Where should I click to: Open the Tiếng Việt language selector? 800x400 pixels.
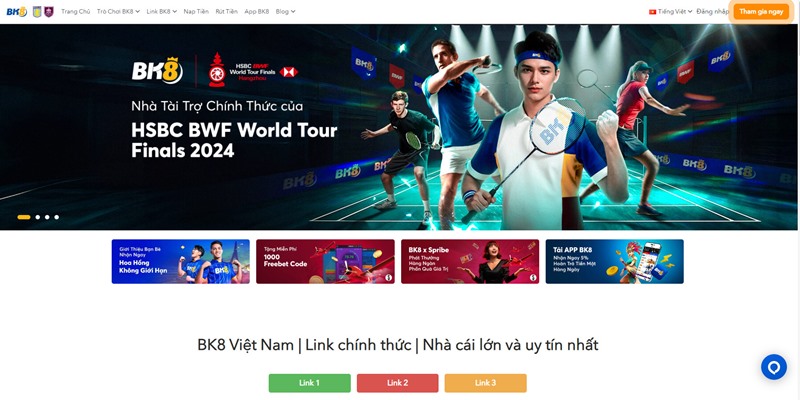[x=674, y=11]
